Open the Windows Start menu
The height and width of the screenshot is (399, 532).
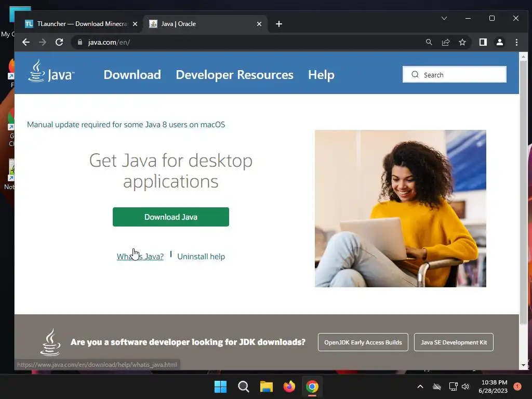[220, 387]
